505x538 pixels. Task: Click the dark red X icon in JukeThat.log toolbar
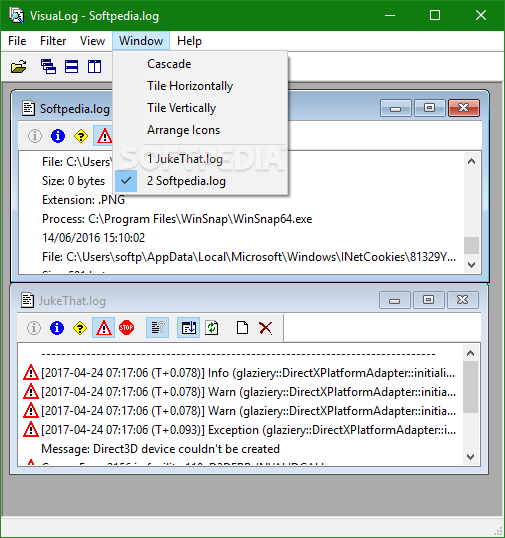click(266, 328)
